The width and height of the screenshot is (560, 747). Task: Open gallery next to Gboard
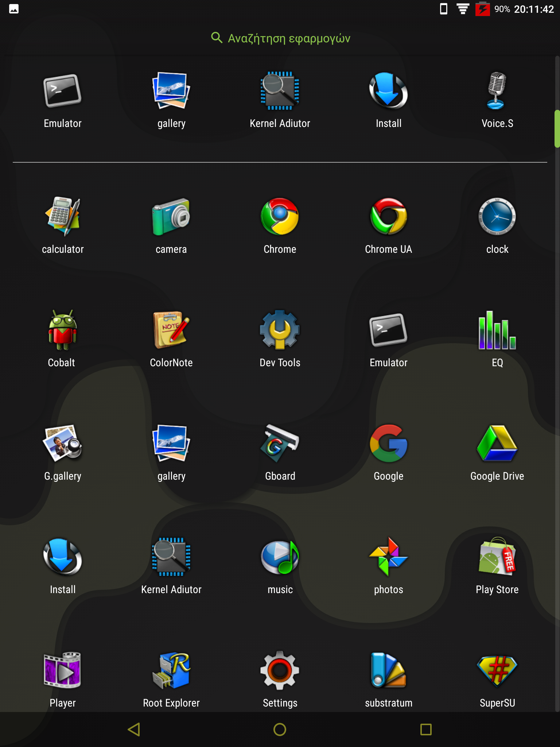tap(171, 452)
